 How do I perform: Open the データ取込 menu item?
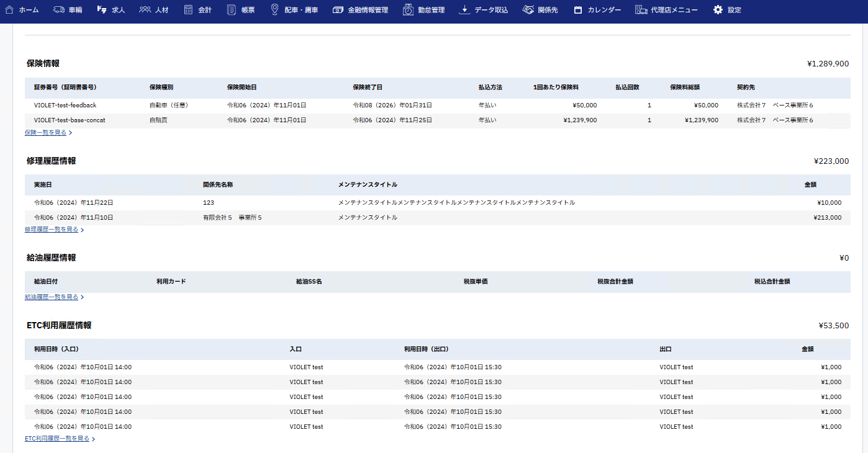[483, 10]
